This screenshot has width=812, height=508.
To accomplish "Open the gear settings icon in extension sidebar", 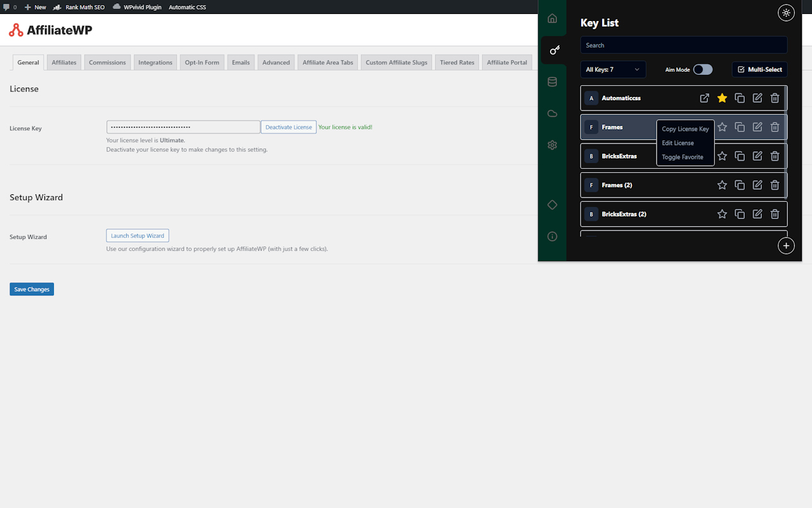I will (x=552, y=145).
